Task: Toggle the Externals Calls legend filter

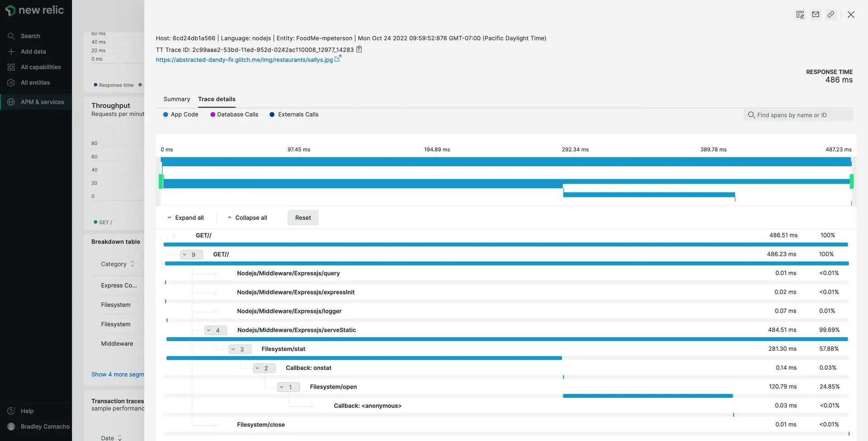Action: coord(294,114)
